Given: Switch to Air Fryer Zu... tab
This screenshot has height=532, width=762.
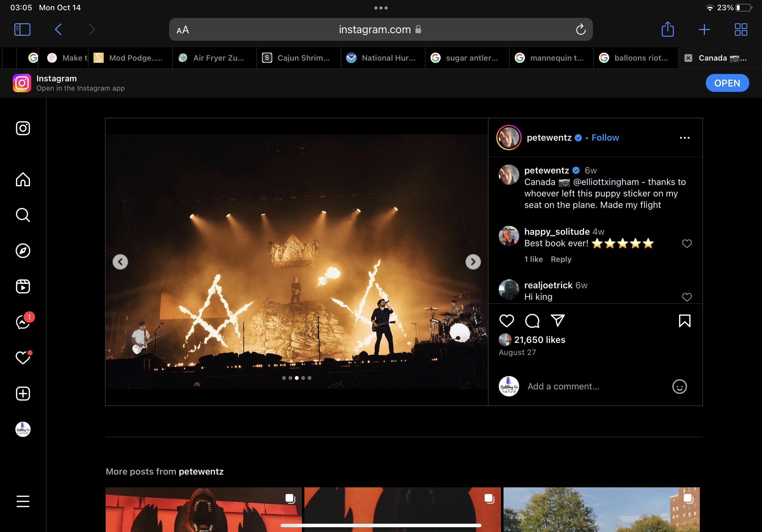Looking at the screenshot, I should [x=214, y=58].
